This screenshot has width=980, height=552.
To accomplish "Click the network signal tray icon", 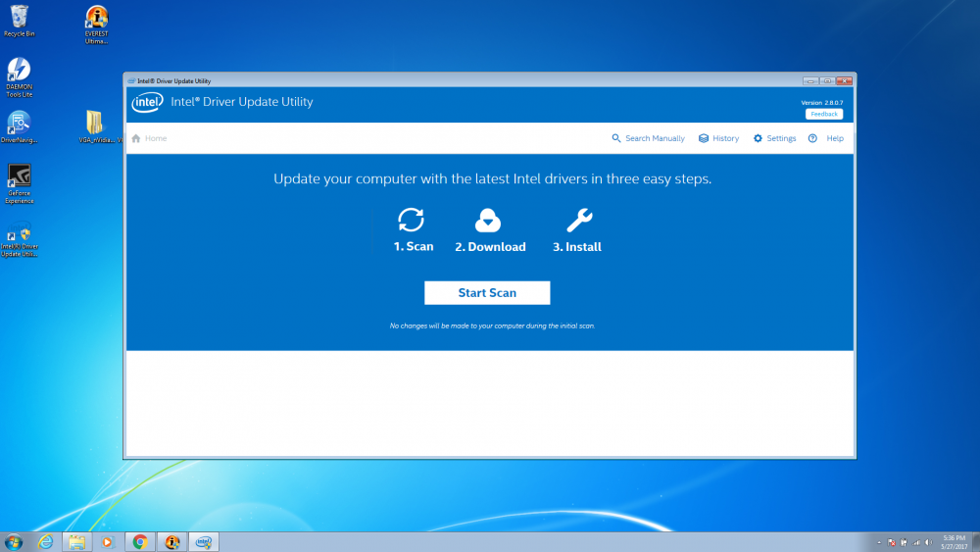I will pos(916,542).
